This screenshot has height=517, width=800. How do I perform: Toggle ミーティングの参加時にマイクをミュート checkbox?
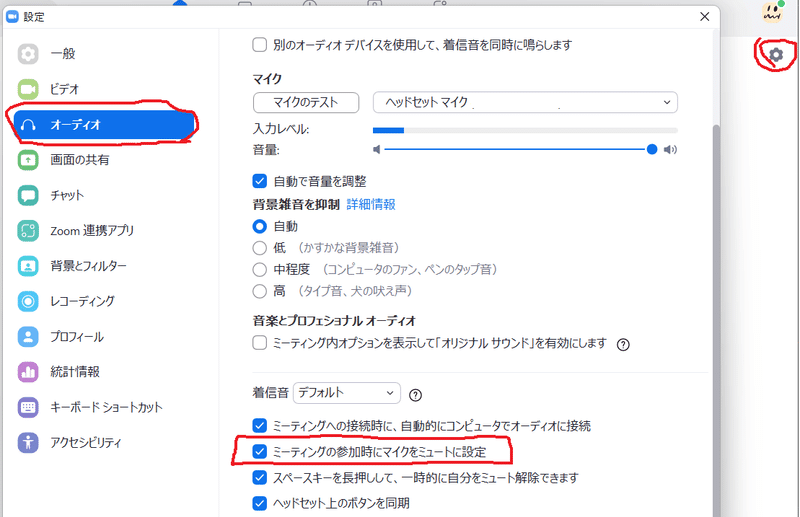[x=260, y=452]
